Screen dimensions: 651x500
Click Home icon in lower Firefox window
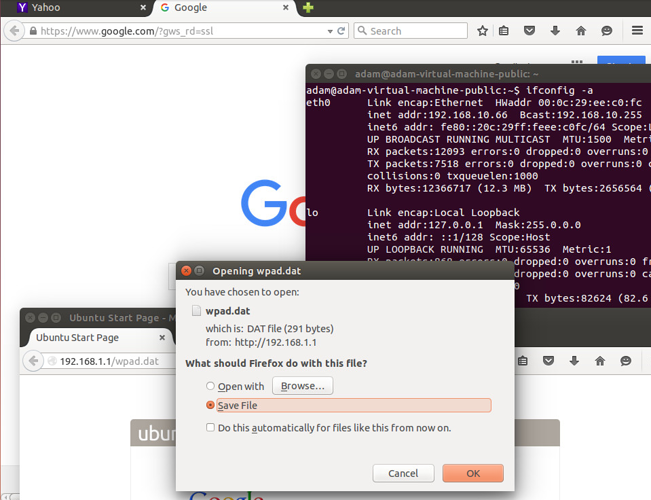pyautogui.click(x=600, y=361)
